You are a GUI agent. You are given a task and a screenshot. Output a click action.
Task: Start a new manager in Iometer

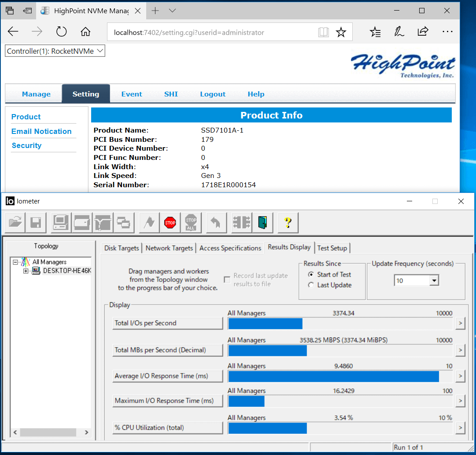tap(61, 222)
